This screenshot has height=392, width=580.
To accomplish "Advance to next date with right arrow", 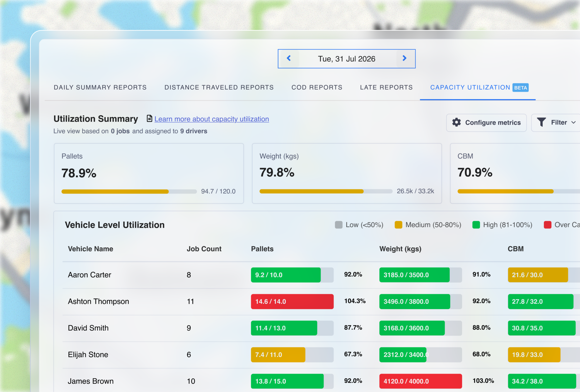I will [404, 58].
